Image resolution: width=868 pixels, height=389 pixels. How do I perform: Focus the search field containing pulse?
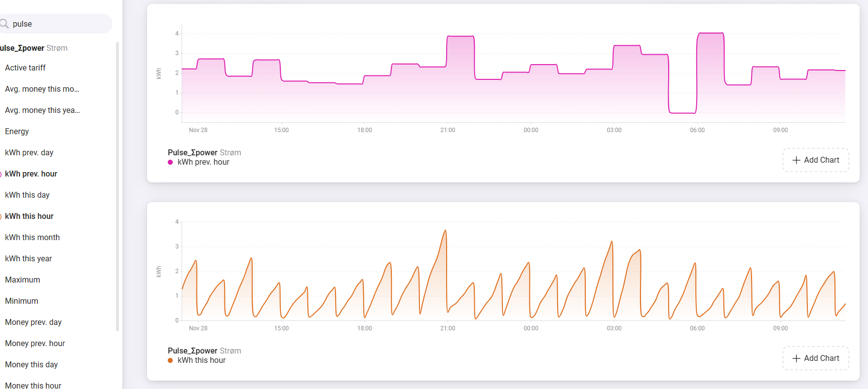56,24
